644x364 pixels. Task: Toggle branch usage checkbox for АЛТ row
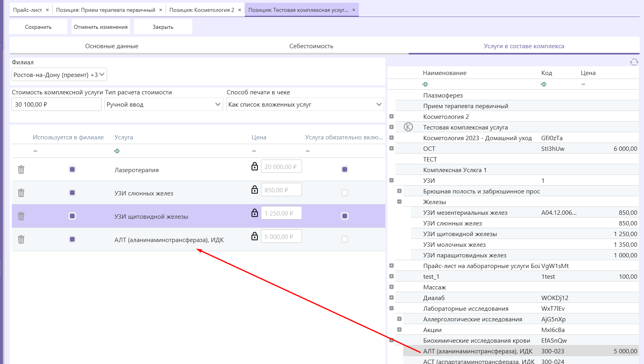72,239
